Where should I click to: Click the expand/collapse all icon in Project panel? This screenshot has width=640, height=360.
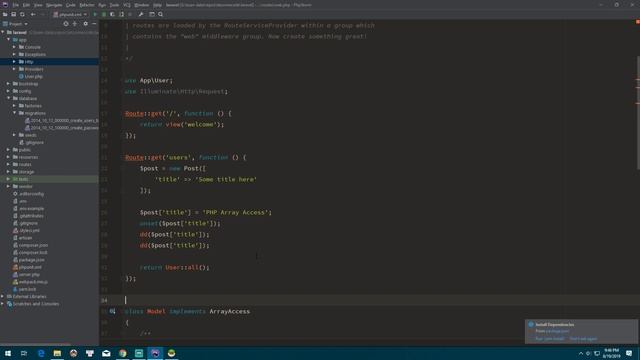[75, 24]
